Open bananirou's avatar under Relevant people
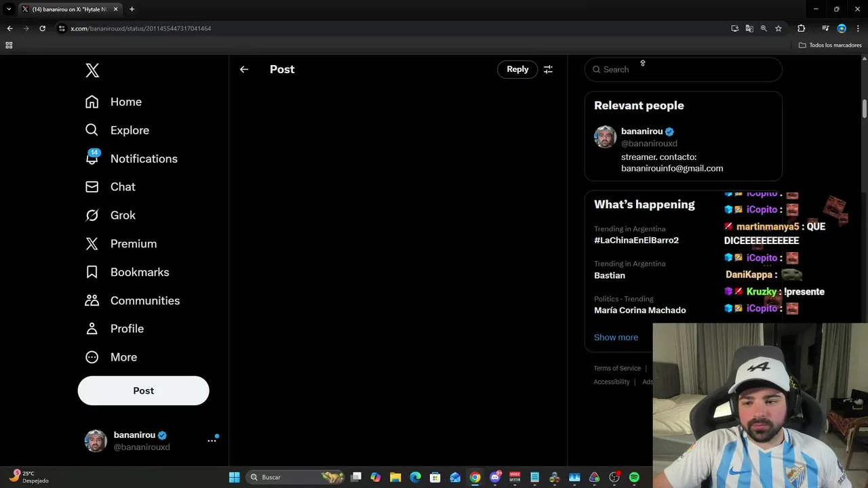 605,137
